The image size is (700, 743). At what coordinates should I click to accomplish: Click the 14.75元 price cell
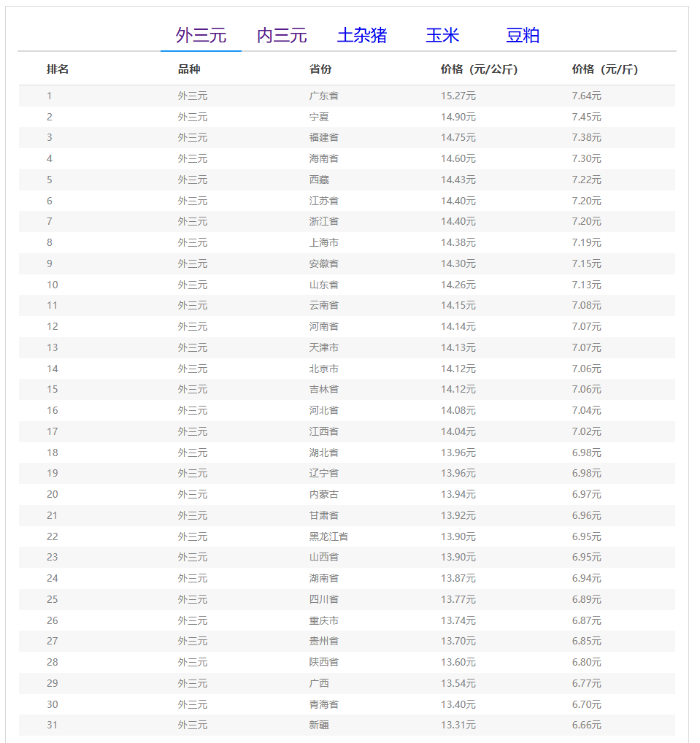[x=458, y=137]
